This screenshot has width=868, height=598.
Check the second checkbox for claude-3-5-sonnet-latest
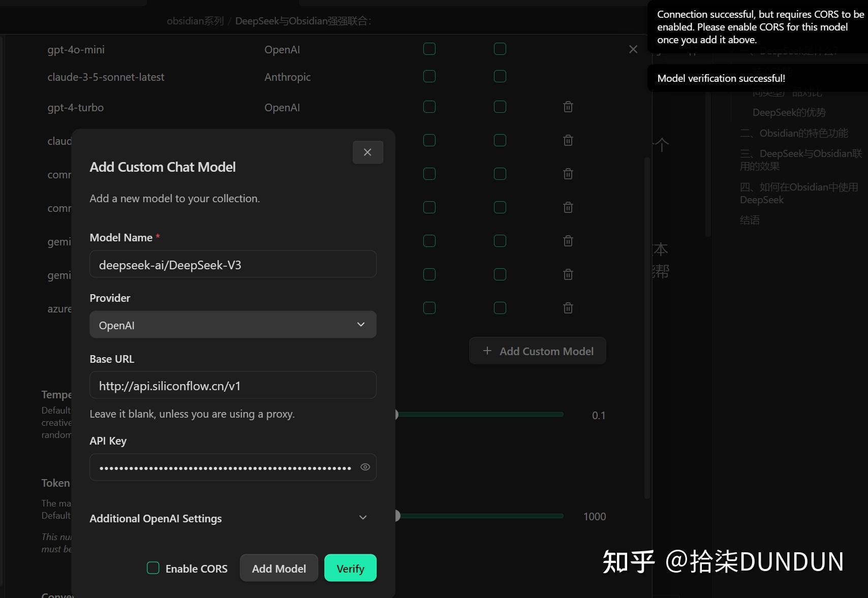click(x=499, y=76)
